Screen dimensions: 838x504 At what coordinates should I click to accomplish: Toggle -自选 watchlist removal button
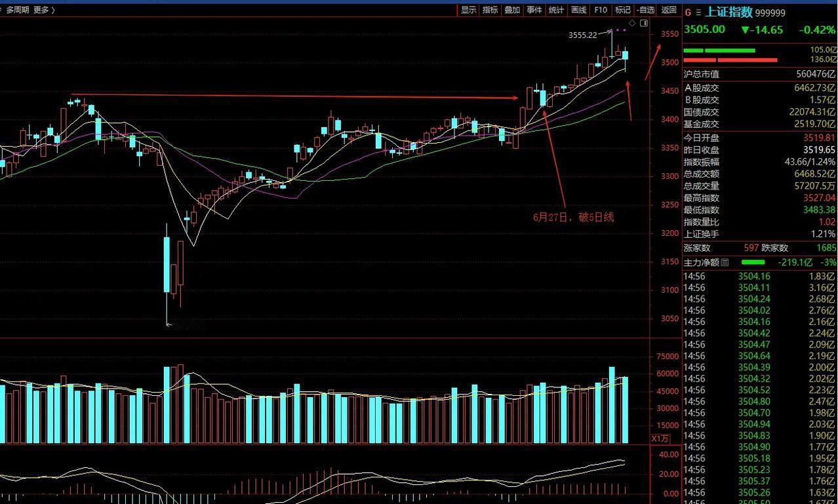(646, 10)
